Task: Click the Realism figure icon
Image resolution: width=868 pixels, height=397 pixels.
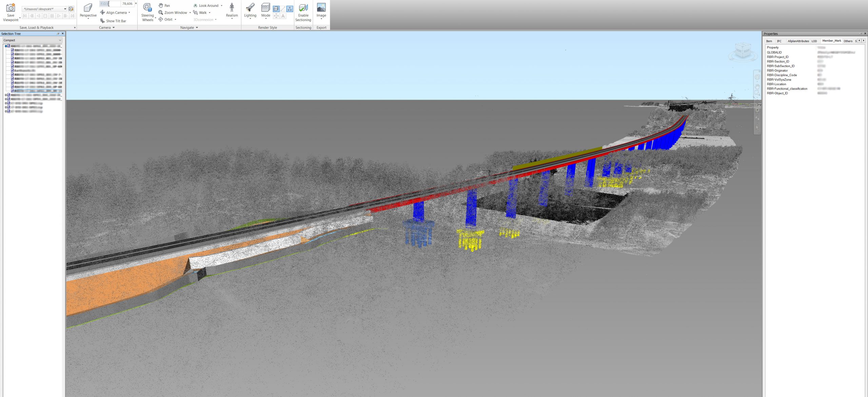Action: coord(232,8)
